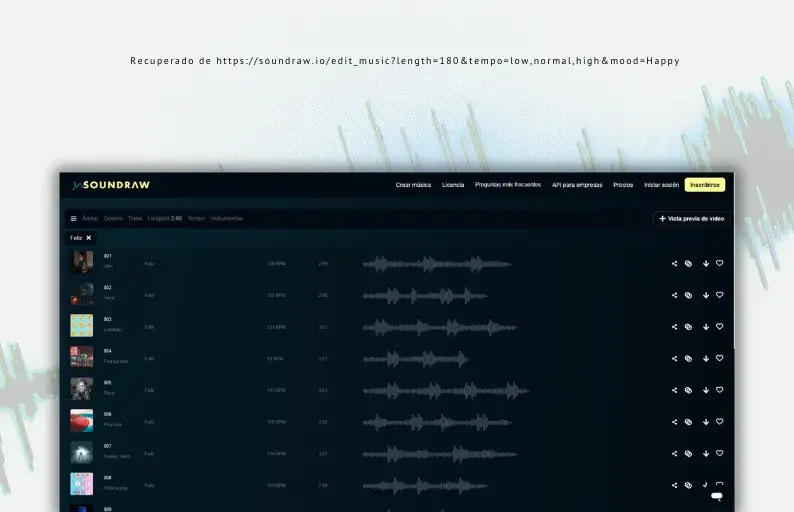
Task: Download track 007
Action: [705, 453]
